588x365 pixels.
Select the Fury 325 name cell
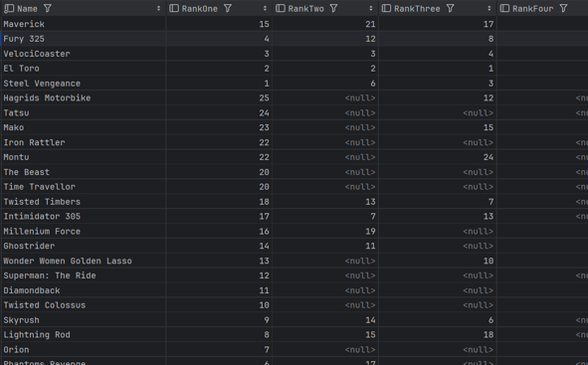pos(84,39)
